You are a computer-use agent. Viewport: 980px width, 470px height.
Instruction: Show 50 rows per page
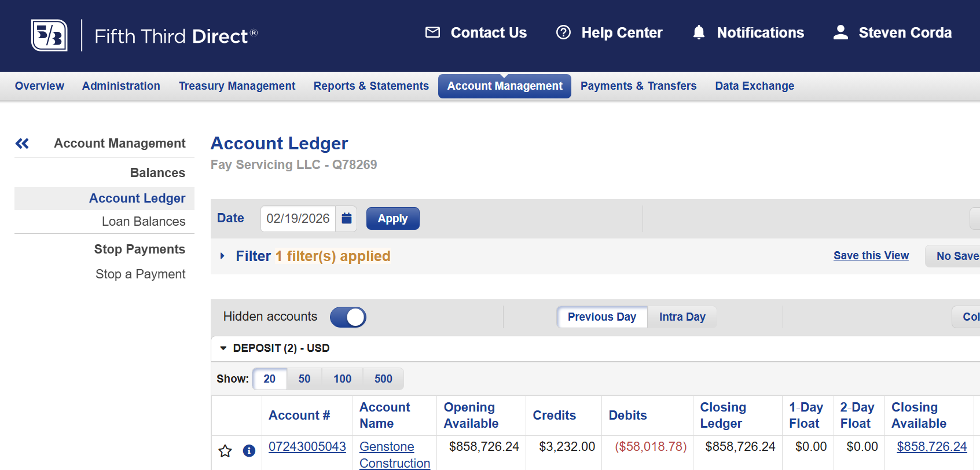point(304,379)
